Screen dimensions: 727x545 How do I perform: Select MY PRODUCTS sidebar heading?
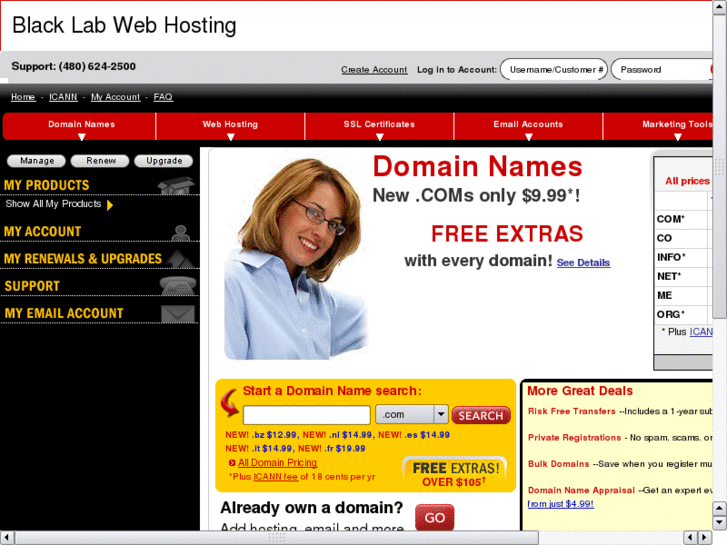(x=46, y=186)
